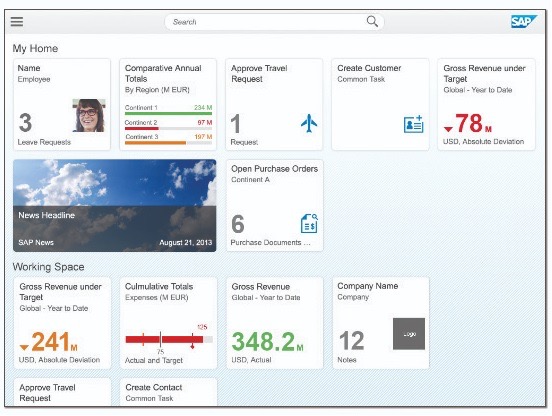The image size is (552, 416).
Task: Click the contact card icon on Create Customer
Action: 413,124
